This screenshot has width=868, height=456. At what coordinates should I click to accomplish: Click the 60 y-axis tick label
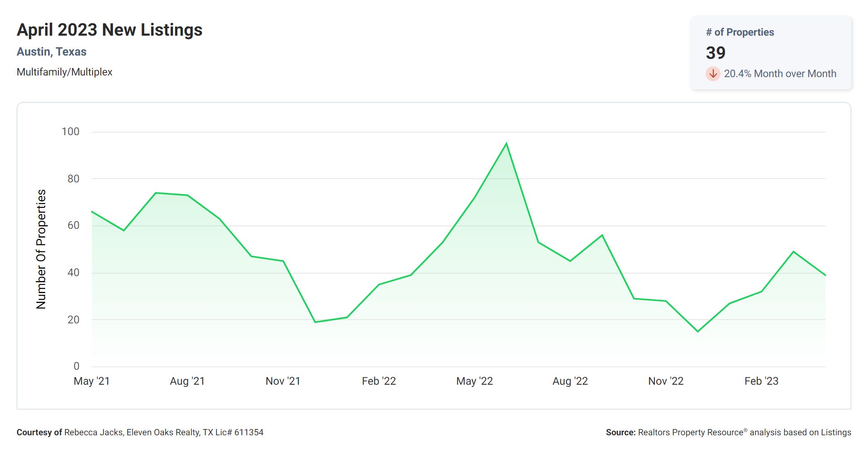tap(73, 226)
